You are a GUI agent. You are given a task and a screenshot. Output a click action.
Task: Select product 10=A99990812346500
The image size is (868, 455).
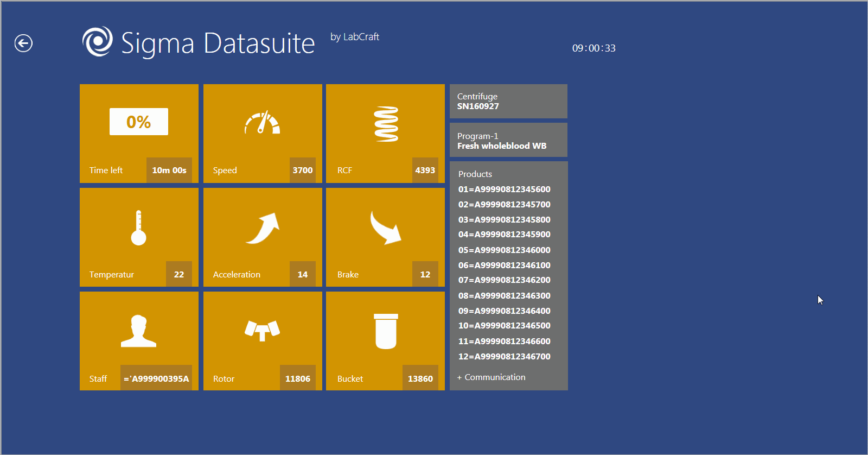(x=504, y=325)
